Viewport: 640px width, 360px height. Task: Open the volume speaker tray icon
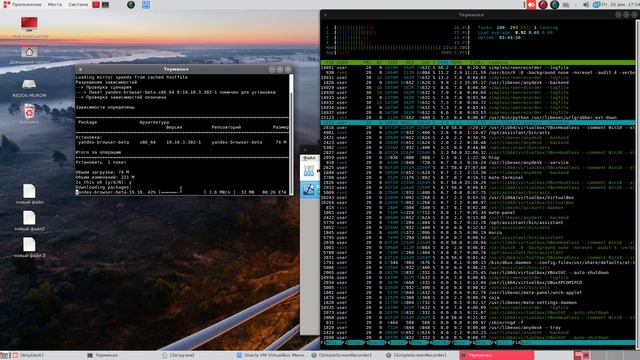click(586, 4)
